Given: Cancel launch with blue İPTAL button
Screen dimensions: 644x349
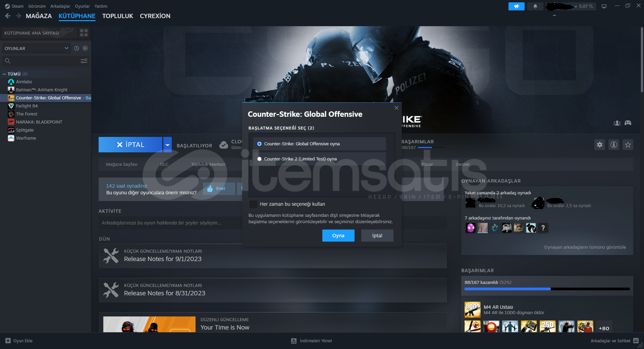Looking at the screenshot, I should (x=130, y=145).
